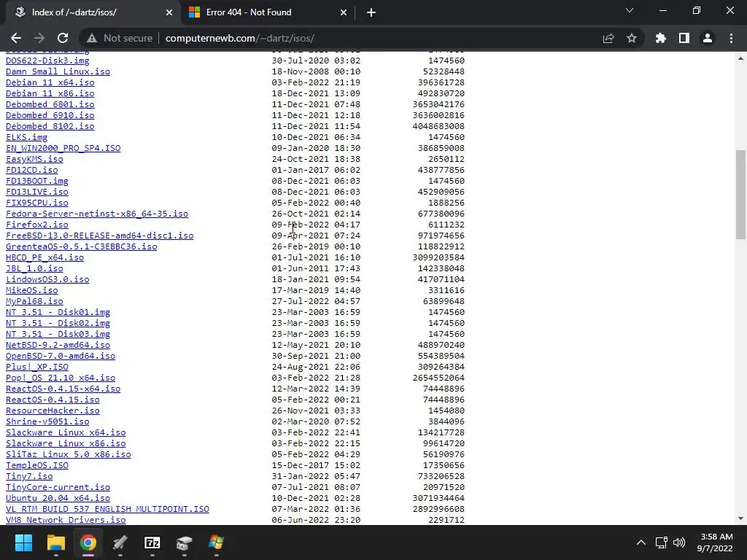Viewport: 747px width, 560px height.
Task: Download Debombed_6801.iso
Action: [x=50, y=104]
